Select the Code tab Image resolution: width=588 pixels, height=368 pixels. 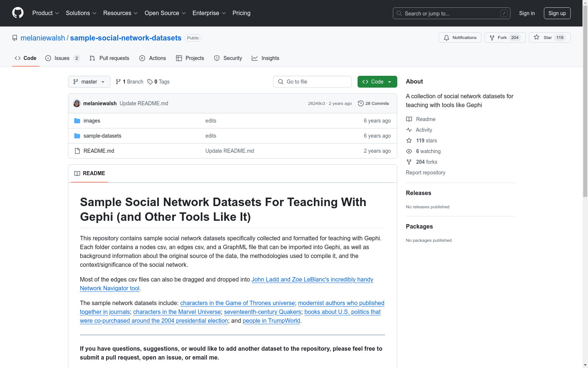click(x=26, y=58)
